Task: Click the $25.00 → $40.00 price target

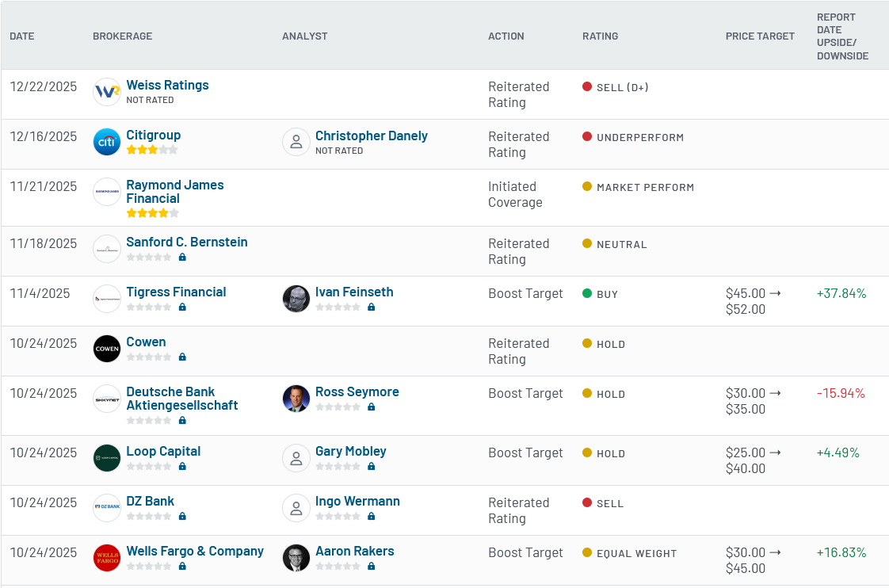Action: coord(754,460)
